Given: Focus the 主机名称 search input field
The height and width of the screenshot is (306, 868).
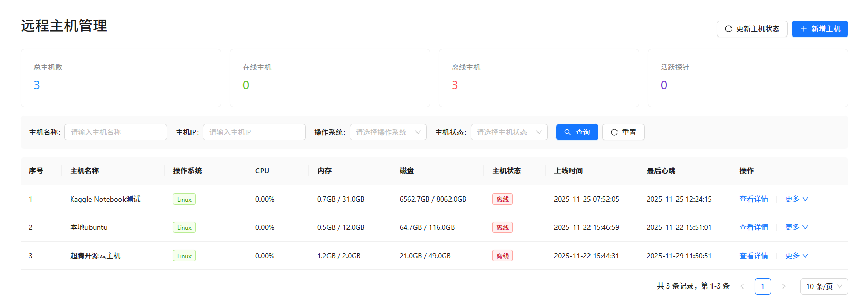Looking at the screenshot, I should point(115,132).
